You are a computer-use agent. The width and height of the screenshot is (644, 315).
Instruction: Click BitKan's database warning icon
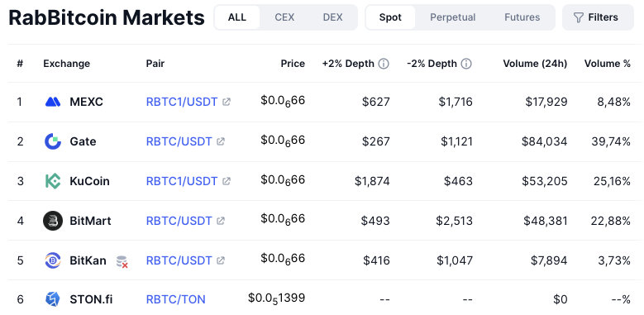[x=122, y=261]
